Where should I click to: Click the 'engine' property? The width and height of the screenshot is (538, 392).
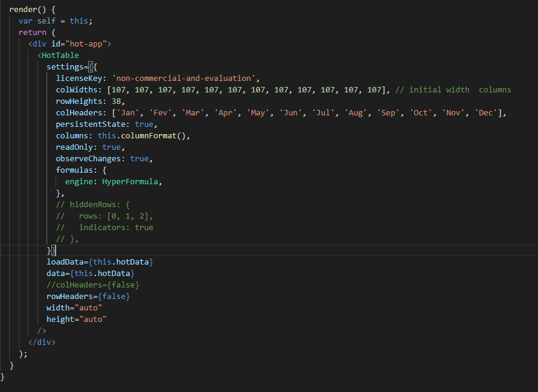tap(79, 182)
